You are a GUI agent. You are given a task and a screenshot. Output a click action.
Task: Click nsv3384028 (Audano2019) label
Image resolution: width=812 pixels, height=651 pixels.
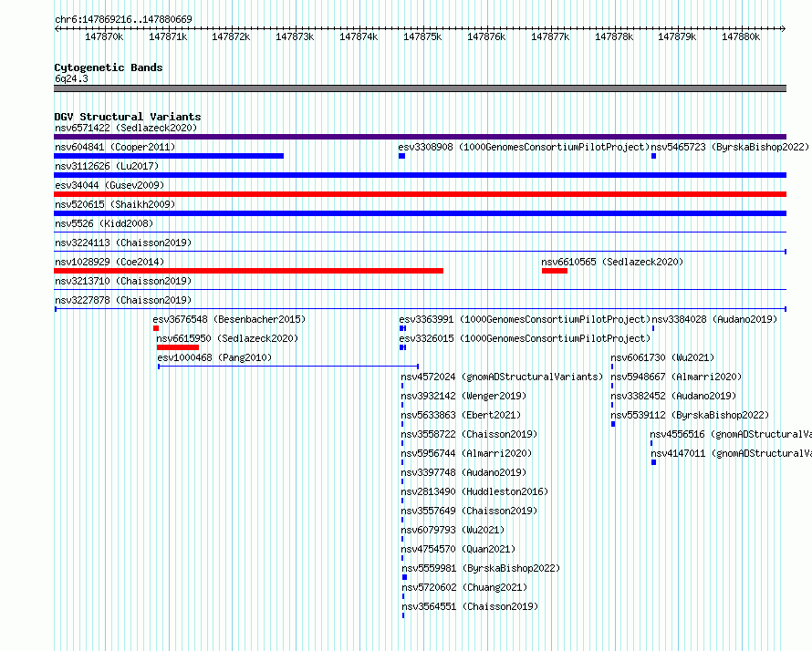[714, 319]
